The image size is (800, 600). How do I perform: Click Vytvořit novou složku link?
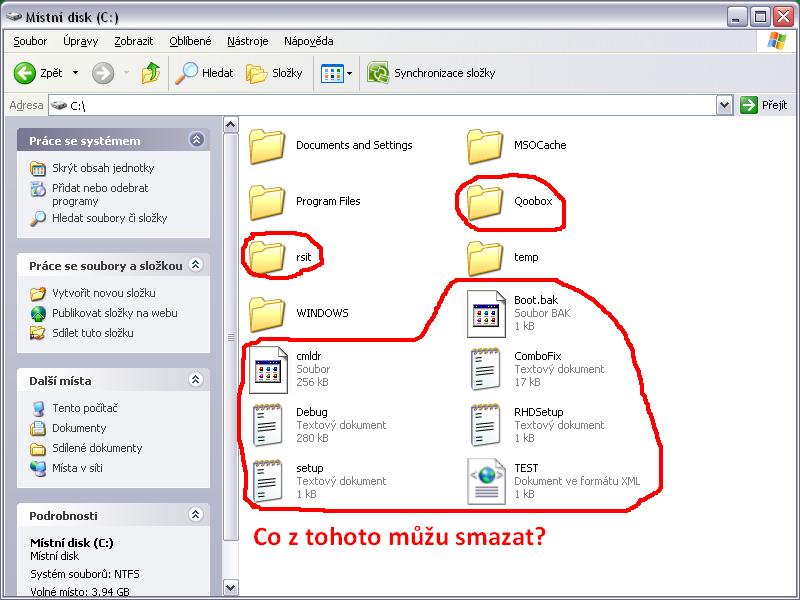tap(104, 293)
